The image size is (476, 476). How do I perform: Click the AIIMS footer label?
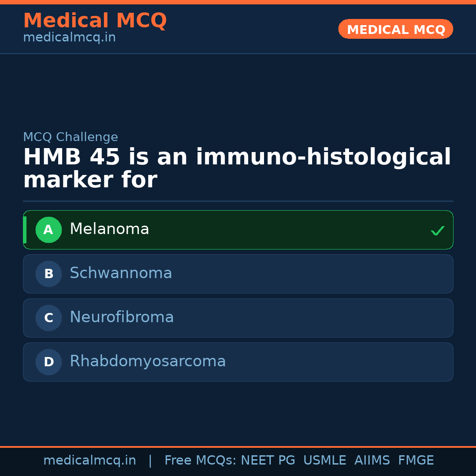pos(372,461)
